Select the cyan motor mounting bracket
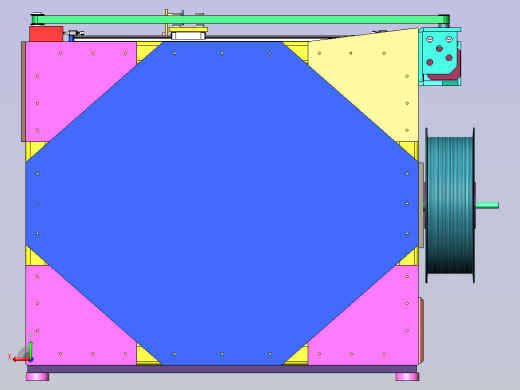520x390 pixels. coord(440,57)
